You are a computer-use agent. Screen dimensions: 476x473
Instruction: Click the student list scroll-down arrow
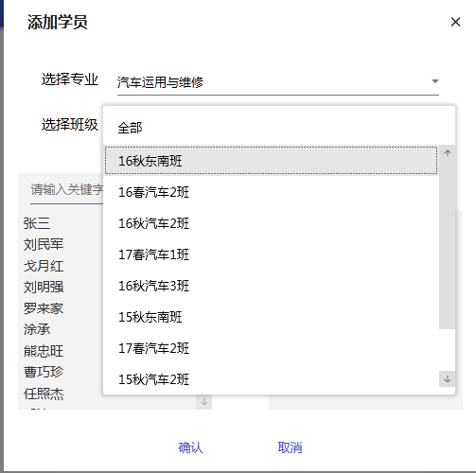tap(203, 402)
